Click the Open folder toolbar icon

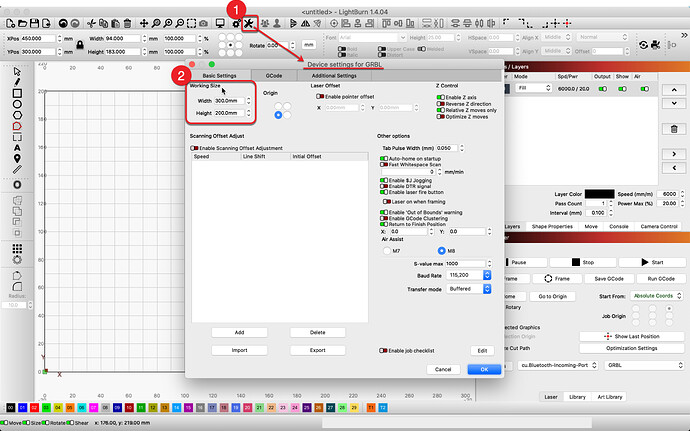pyautogui.click(x=22, y=23)
